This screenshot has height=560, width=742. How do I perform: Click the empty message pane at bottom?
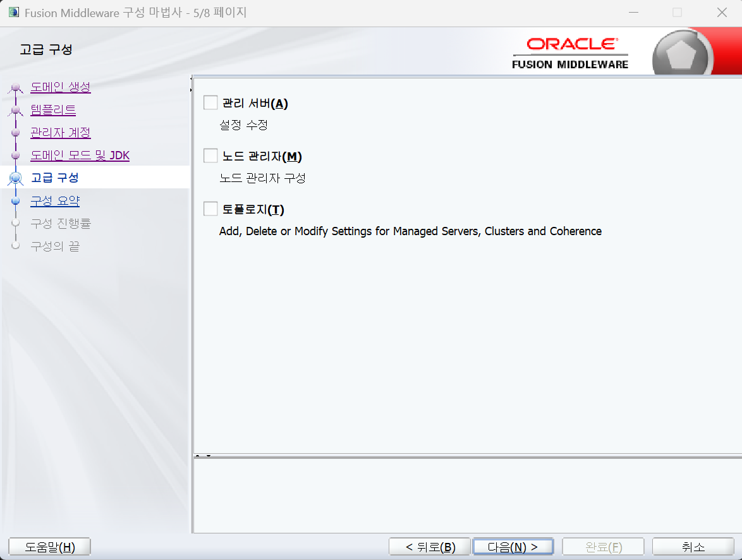click(468, 496)
